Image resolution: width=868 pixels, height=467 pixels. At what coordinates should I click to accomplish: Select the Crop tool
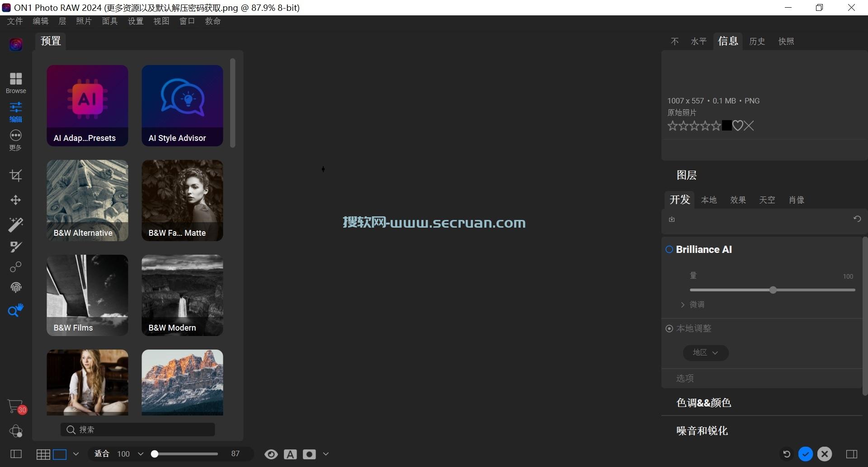[16, 175]
